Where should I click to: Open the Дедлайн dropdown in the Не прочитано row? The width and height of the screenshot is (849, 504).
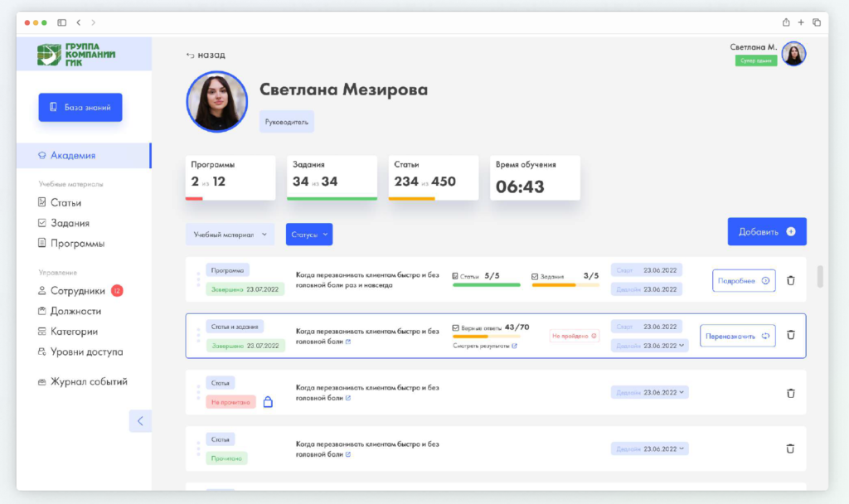[649, 392]
